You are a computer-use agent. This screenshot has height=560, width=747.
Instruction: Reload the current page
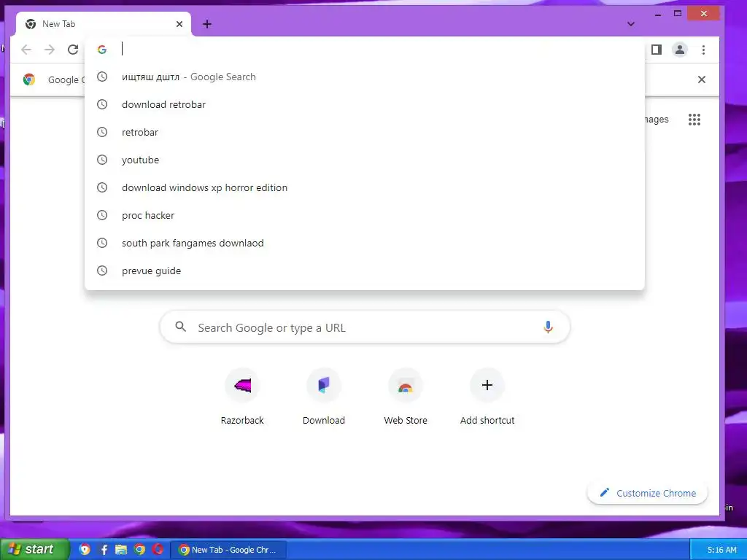73,50
